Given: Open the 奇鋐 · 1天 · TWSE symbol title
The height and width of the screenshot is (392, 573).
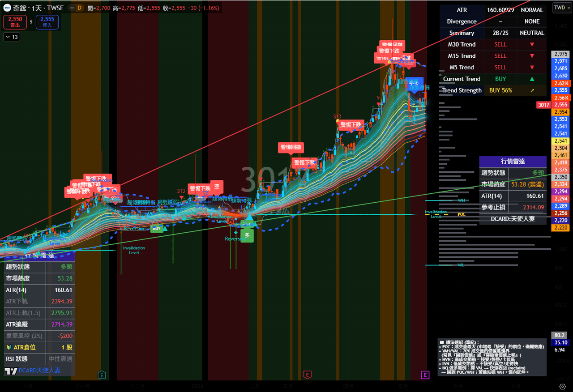Looking at the screenshot, I should point(38,8).
